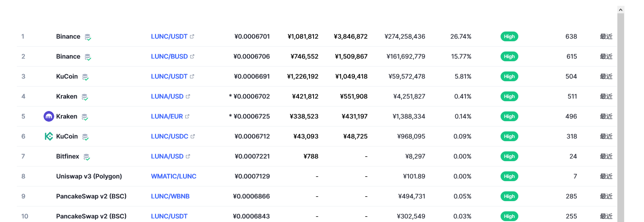Click reserve verified icon beside Bitfinex

[x=87, y=157]
